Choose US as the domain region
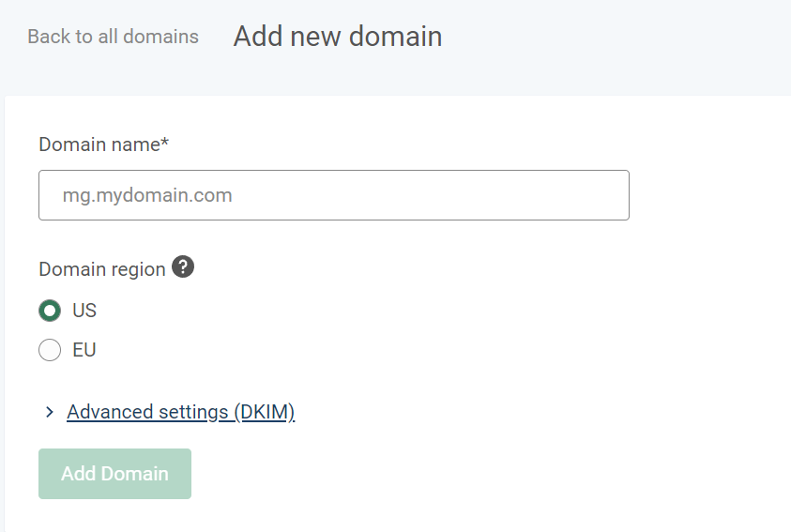 click(x=50, y=311)
